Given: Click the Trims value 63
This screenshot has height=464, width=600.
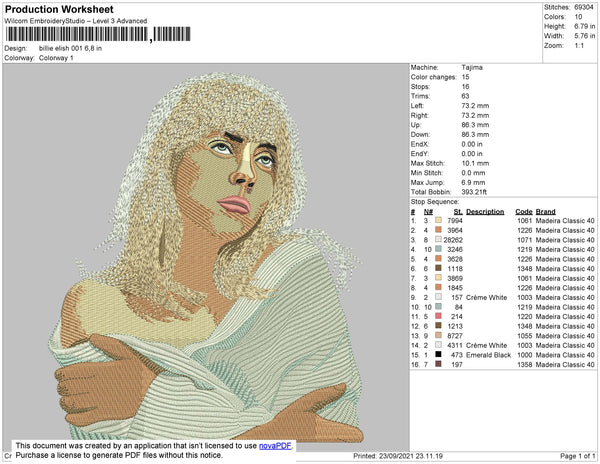Looking at the screenshot, I should point(465,96).
